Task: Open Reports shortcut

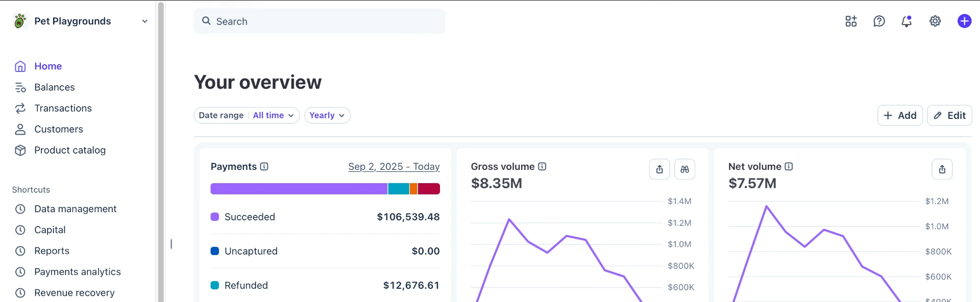Action: 52,250
